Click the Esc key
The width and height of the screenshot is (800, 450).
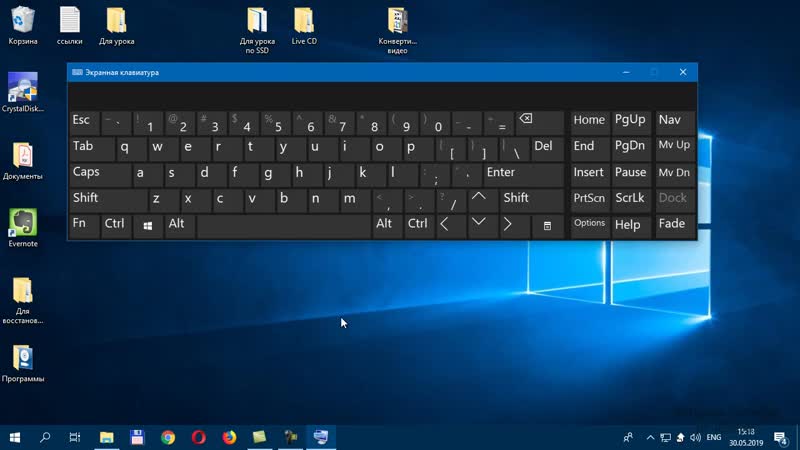click(x=84, y=123)
